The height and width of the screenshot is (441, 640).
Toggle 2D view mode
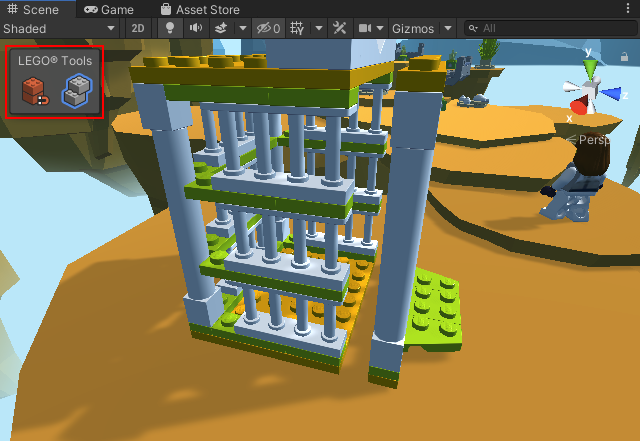point(138,29)
